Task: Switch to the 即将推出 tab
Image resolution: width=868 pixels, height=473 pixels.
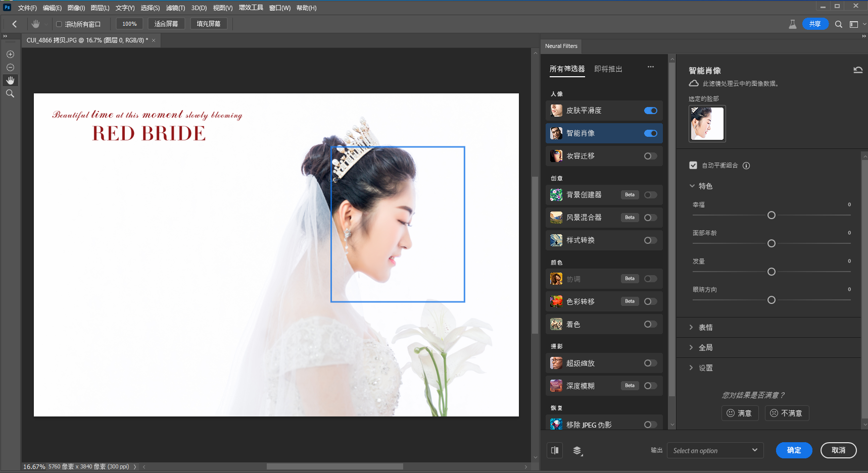Action: pyautogui.click(x=608, y=69)
